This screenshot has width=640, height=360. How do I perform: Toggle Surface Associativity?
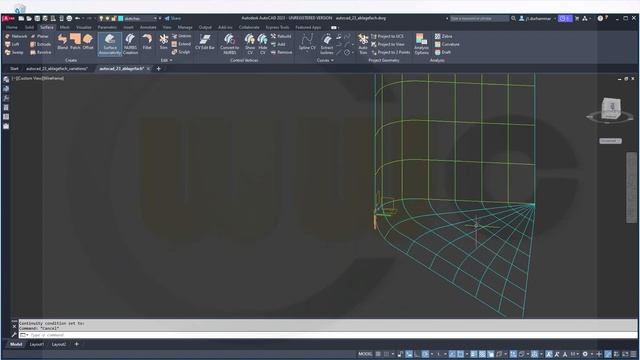110,44
